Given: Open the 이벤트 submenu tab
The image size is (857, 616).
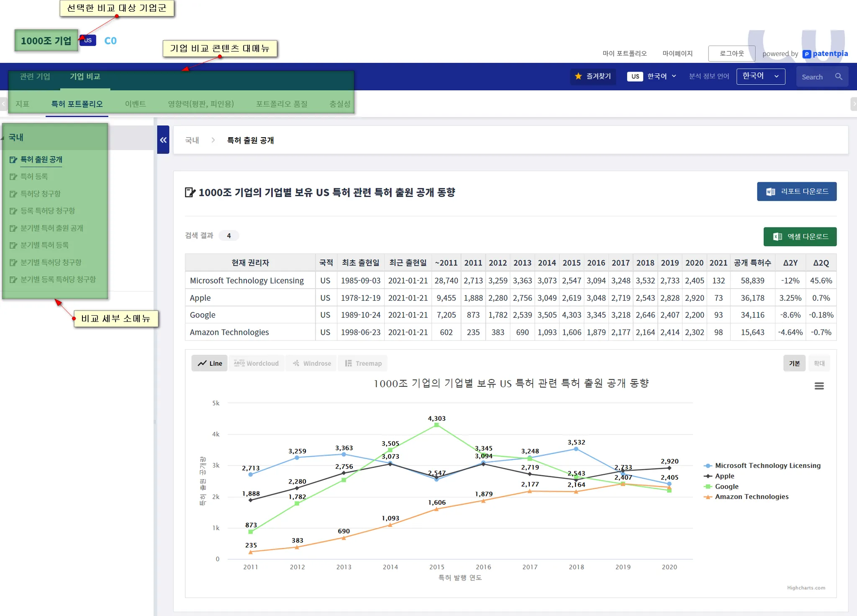Looking at the screenshot, I should point(135,104).
